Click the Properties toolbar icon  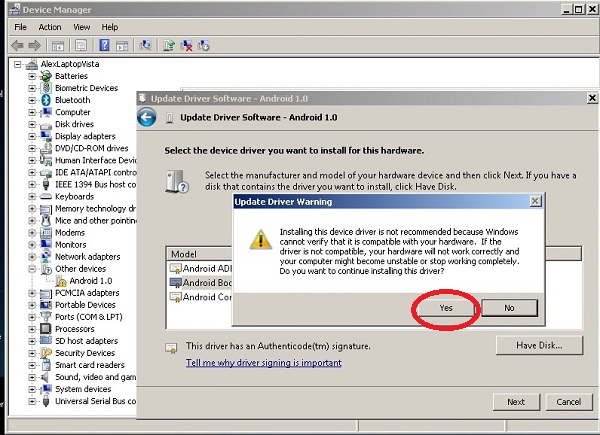81,46
